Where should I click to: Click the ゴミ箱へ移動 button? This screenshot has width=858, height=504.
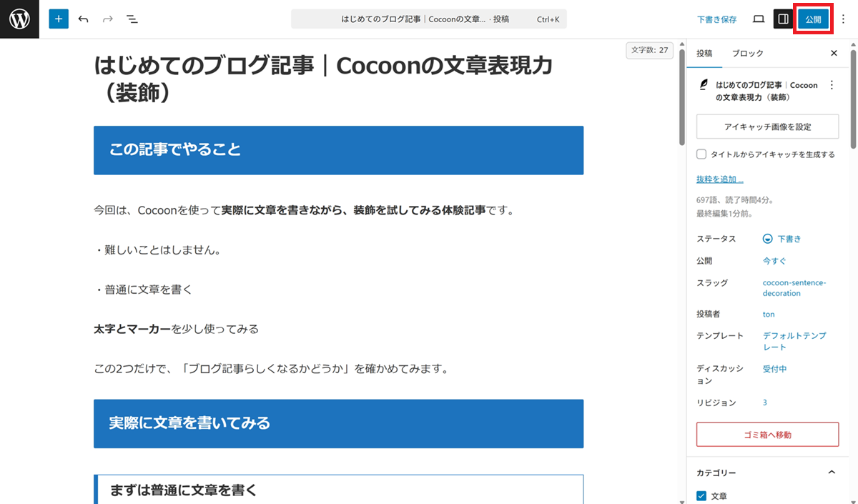(767, 434)
